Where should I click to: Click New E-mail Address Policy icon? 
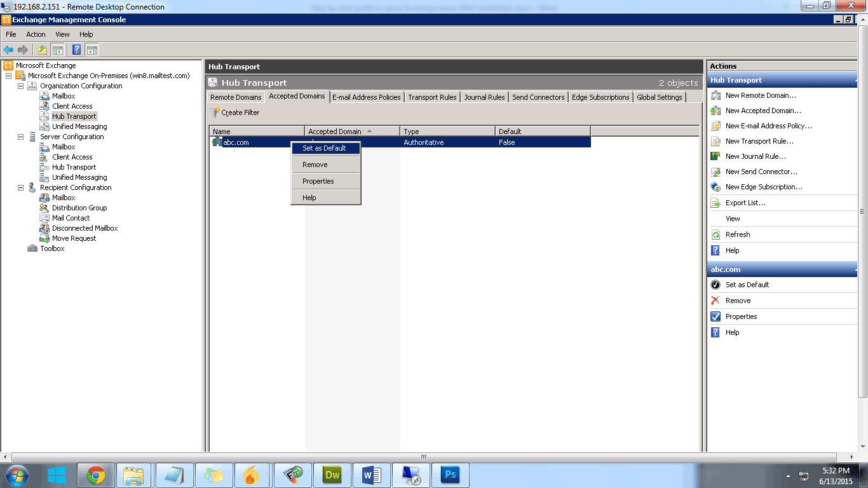point(715,126)
